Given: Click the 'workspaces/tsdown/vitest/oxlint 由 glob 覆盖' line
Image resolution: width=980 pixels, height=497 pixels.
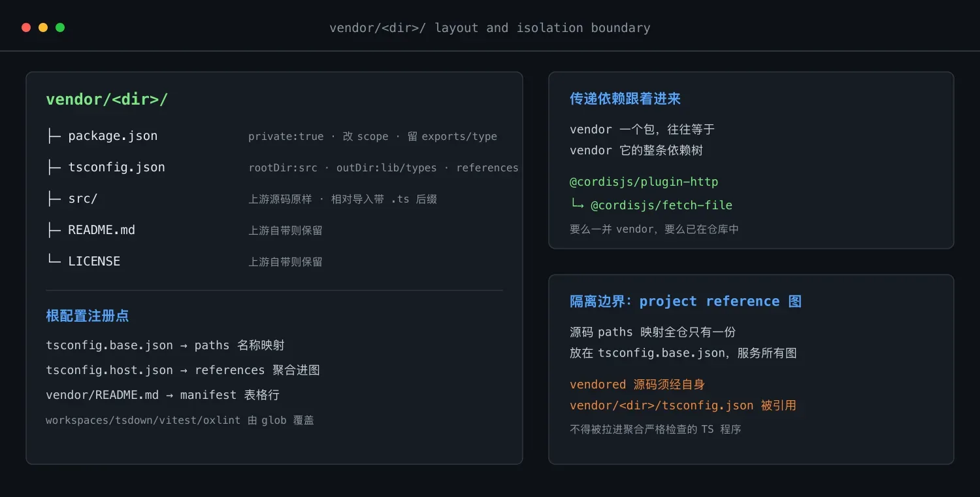Looking at the screenshot, I should (x=180, y=420).
